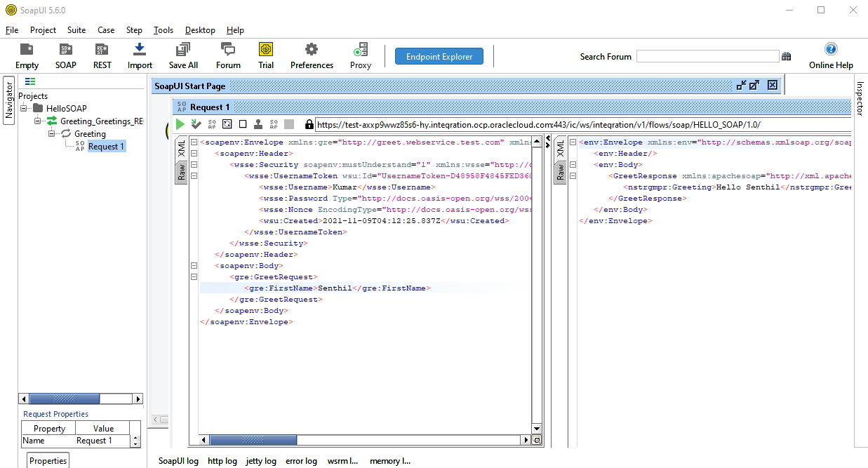Click the create default request SOAP icon
The image size is (868, 468).
click(212, 124)
